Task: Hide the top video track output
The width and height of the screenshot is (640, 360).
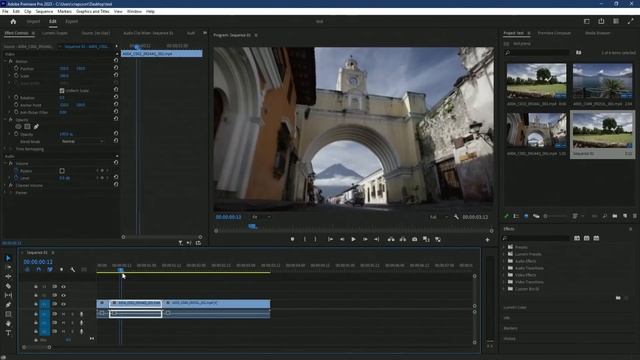Action: coord(63,287)
